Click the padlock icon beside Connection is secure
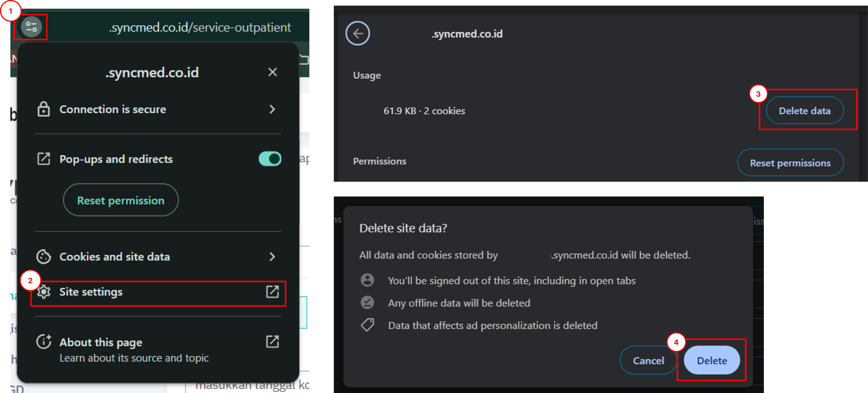Screen dimensions: 868x393 43,109
